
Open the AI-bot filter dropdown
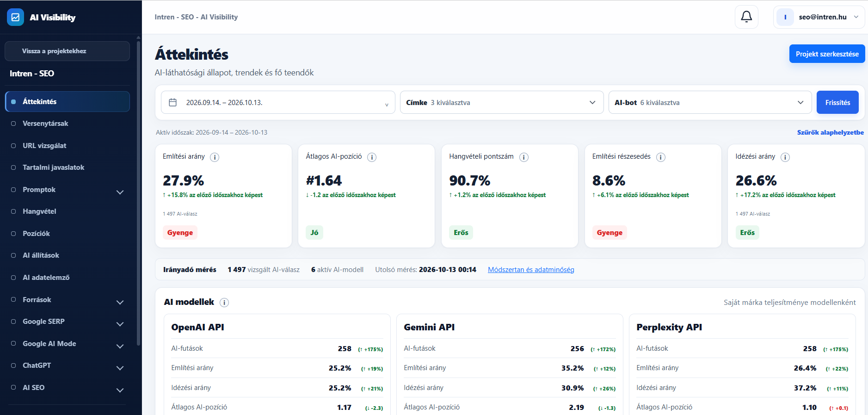click(710, 102)
